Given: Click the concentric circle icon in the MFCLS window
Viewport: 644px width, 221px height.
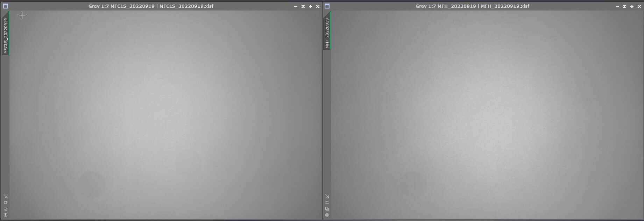Looking at the screenshot, I should (x=6, y=215).
